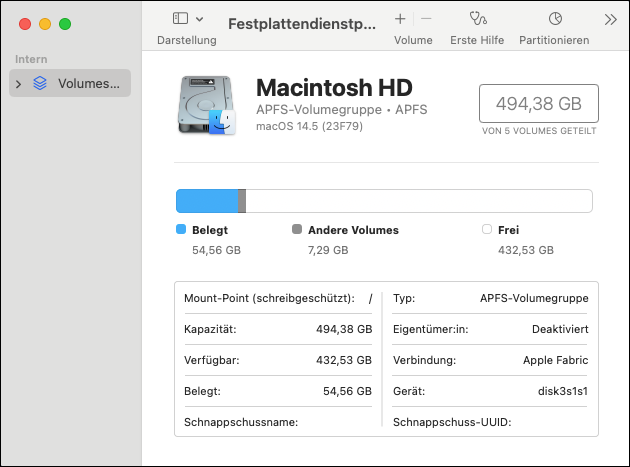Click the Festplattendienstp... window title
The width and height of the screenshot is (630, 467).
(302, 24)
